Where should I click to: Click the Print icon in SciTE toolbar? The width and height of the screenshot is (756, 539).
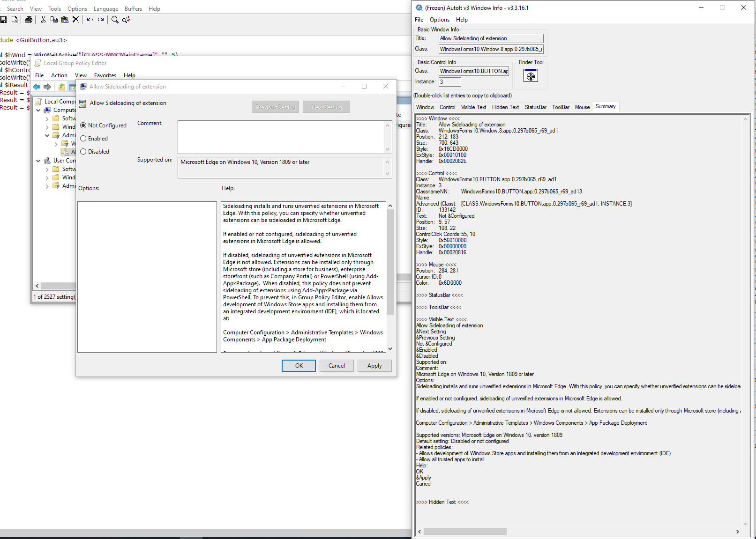29,20
